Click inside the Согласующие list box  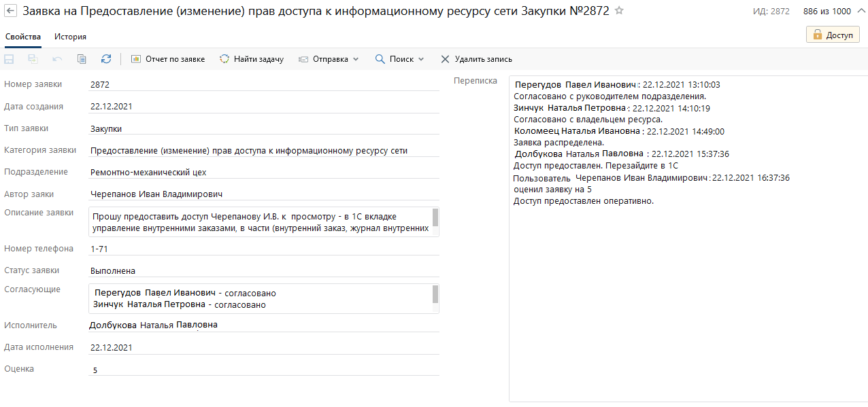[x=260, y=298]
